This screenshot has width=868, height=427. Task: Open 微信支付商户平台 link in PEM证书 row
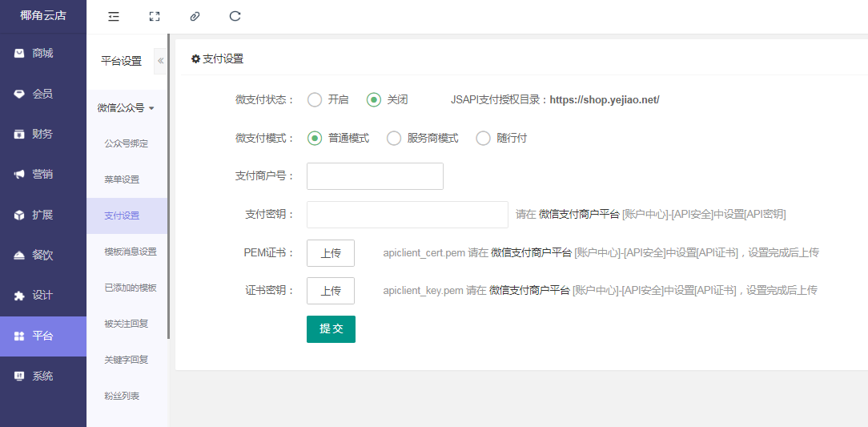[532, 253]
